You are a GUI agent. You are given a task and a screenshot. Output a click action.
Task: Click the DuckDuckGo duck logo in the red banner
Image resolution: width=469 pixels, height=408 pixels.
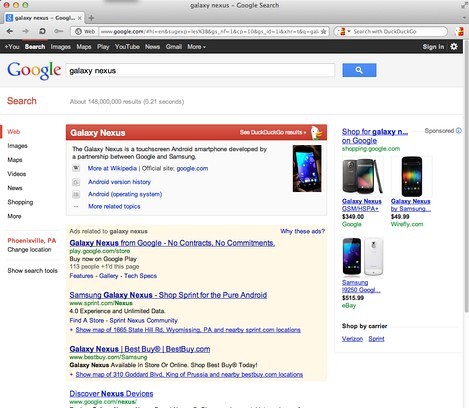316,133
